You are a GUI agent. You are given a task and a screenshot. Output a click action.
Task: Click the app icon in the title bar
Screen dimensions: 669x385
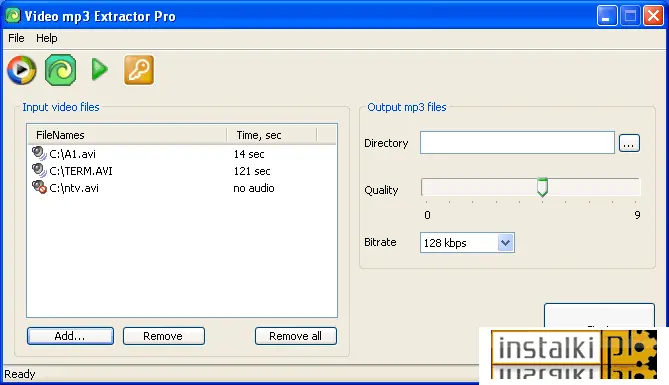(x=13, y=16)
